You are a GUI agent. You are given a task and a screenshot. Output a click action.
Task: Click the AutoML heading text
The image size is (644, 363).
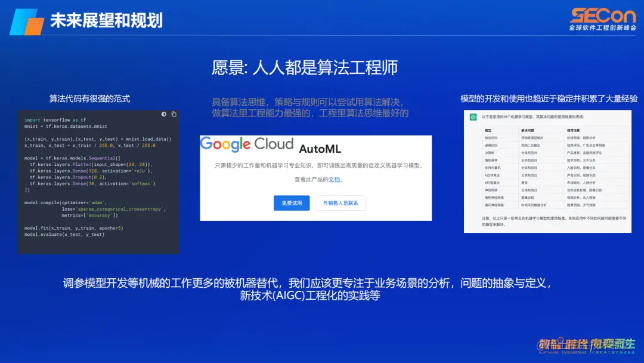(320, 149)
